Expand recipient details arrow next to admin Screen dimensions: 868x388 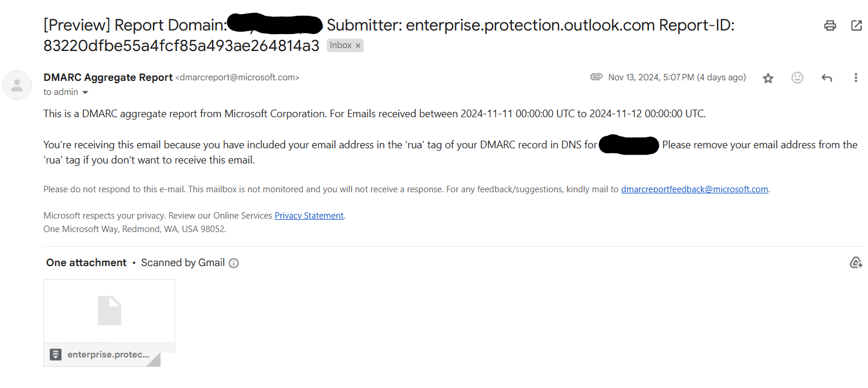click(x=86, y=93)
